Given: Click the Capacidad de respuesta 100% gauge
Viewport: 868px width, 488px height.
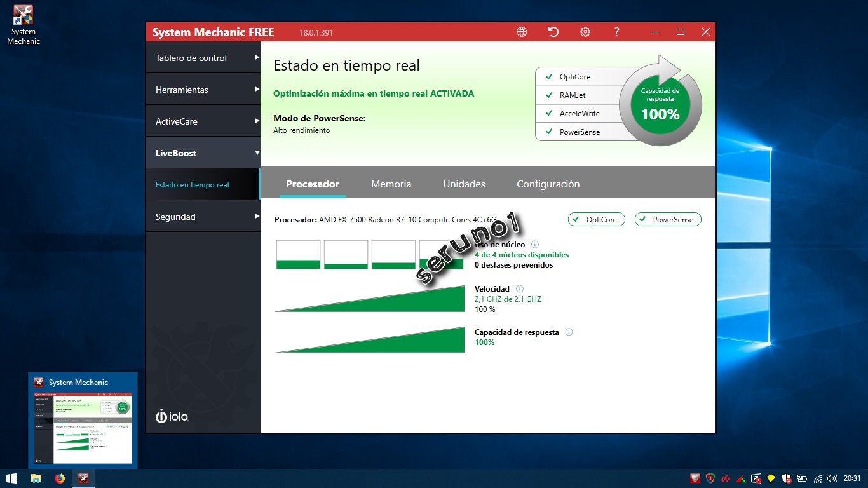Looking at the screenshot, I should point(660,105).
